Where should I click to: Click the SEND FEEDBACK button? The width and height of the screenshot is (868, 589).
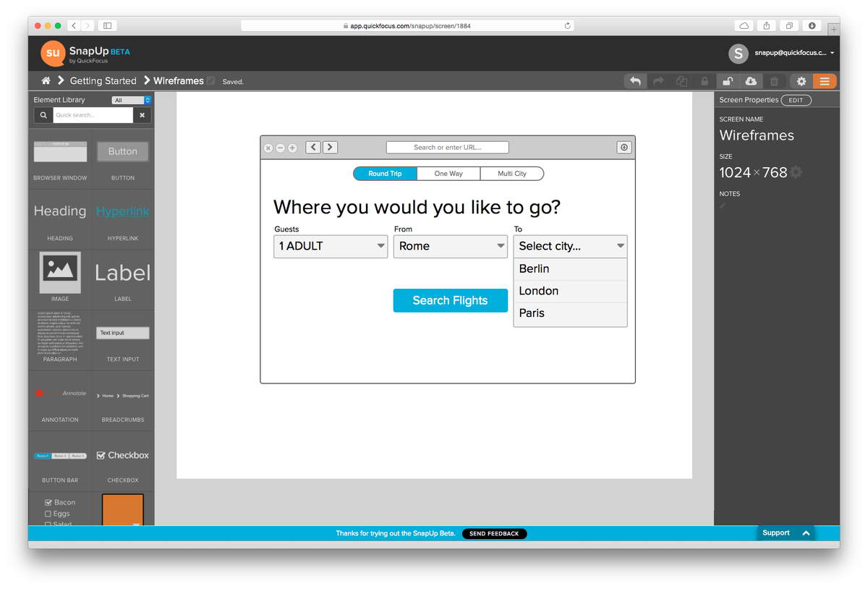click(x=494, y=533)
